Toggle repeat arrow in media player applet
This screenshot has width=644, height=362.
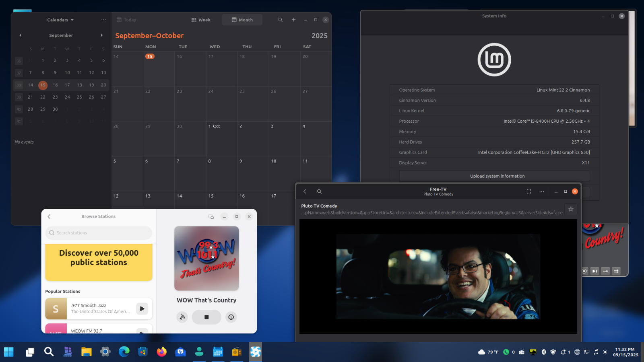tap(605, 271)
